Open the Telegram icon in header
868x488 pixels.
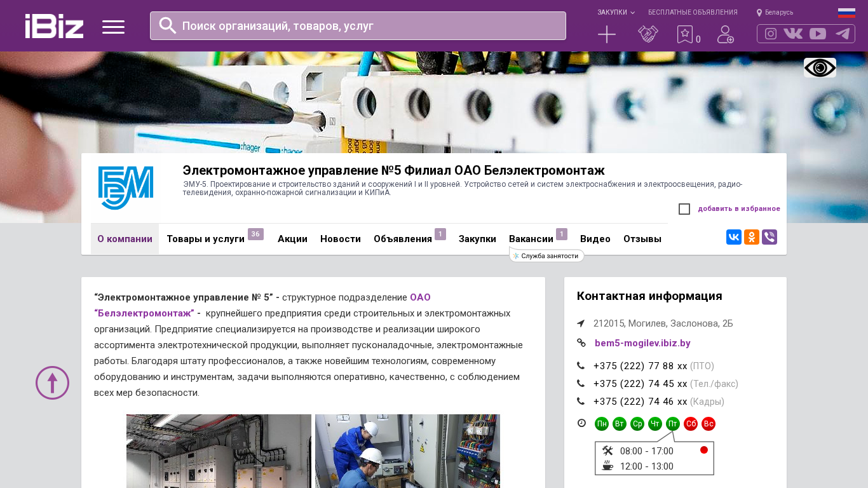pos(843,34)
